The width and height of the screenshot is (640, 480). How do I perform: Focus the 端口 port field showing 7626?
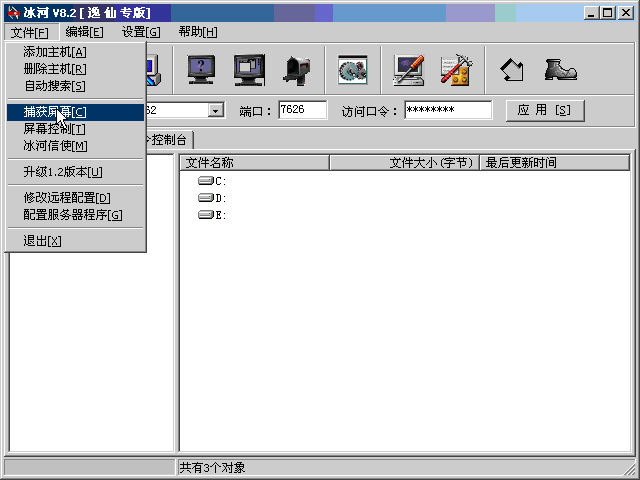point(302,110)
